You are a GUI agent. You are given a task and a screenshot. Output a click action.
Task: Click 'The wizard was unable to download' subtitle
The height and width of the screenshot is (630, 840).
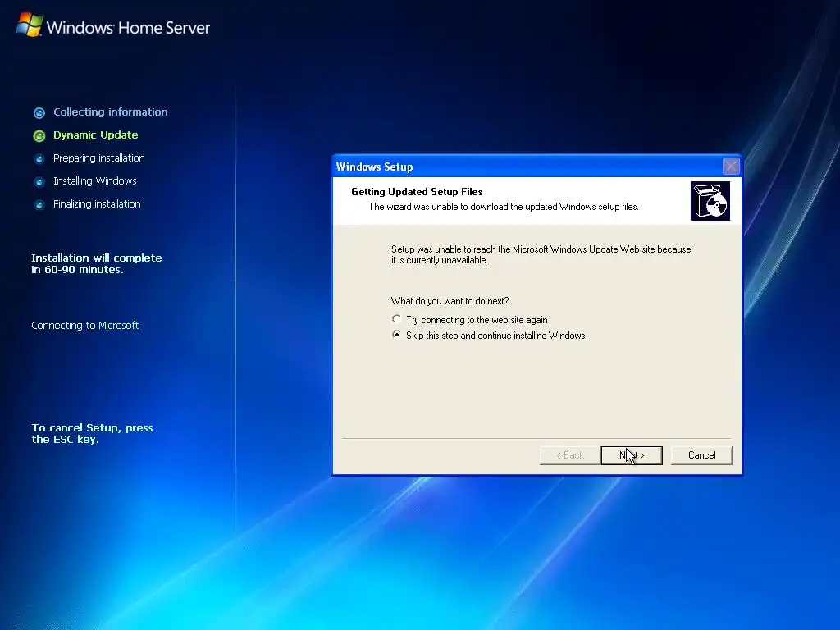504,207
